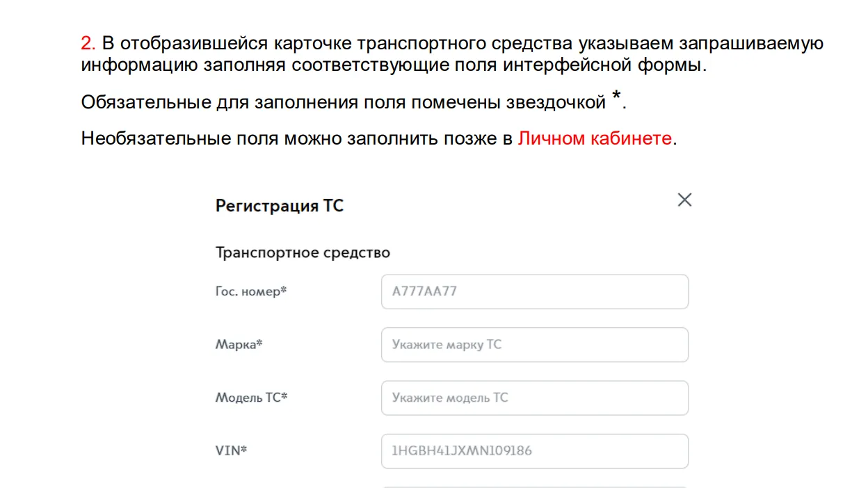Open the red Личном кабинете link
868x488 pixels.
pos(595,138)
